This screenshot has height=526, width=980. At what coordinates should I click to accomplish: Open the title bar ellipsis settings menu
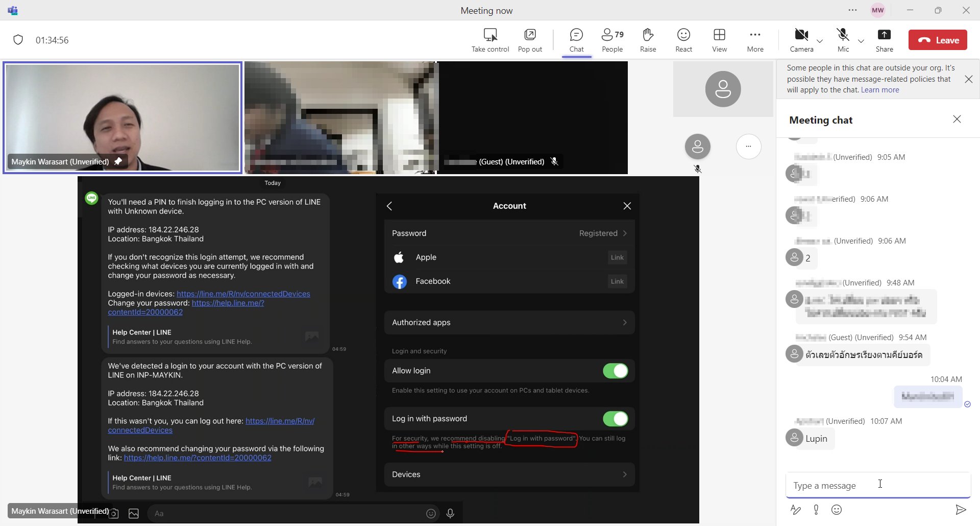[853, 10]
